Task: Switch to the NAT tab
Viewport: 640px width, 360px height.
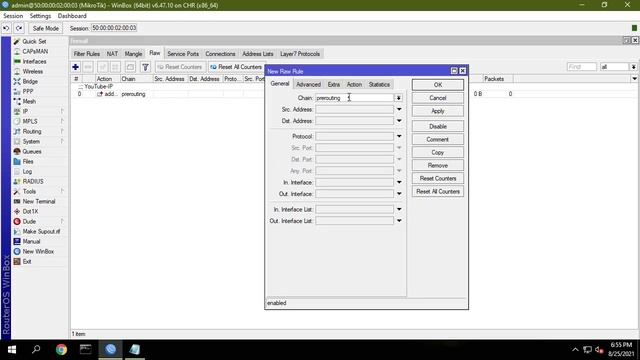Action: click(x=112, y=54)
